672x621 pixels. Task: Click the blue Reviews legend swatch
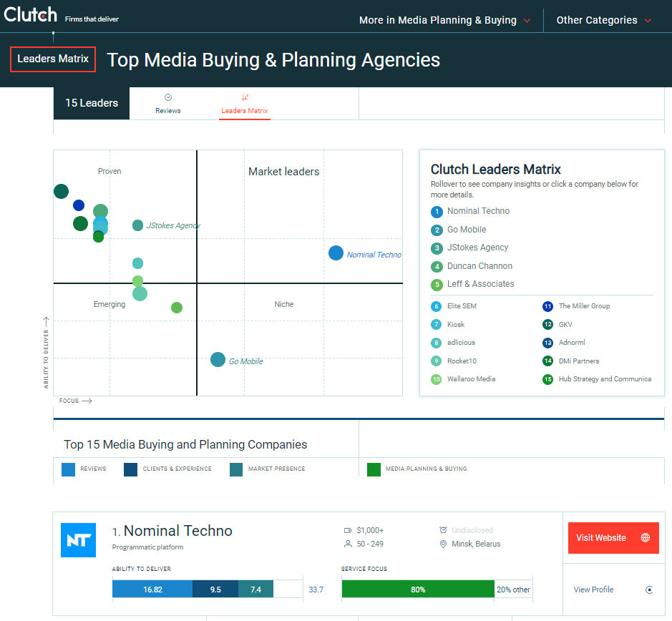68,470
